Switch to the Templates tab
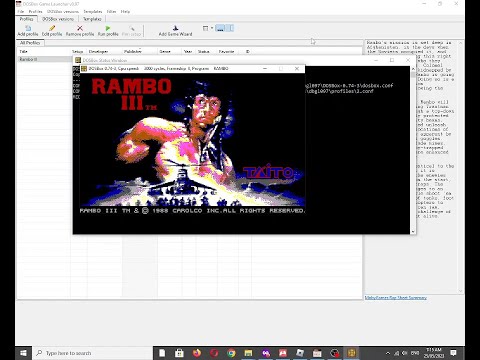Viewport: 480px width, 360px height. pyautogui.click(x=92, y=19)
